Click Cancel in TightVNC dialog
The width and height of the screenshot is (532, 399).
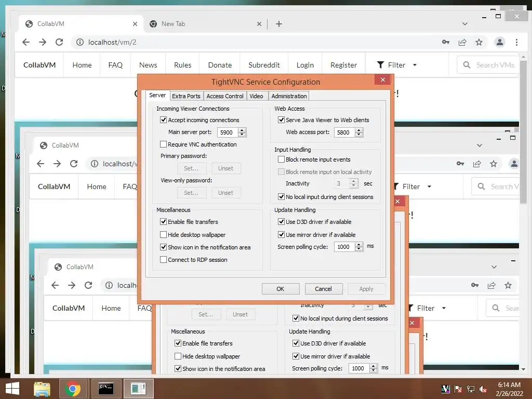click(x=323, y=289)
